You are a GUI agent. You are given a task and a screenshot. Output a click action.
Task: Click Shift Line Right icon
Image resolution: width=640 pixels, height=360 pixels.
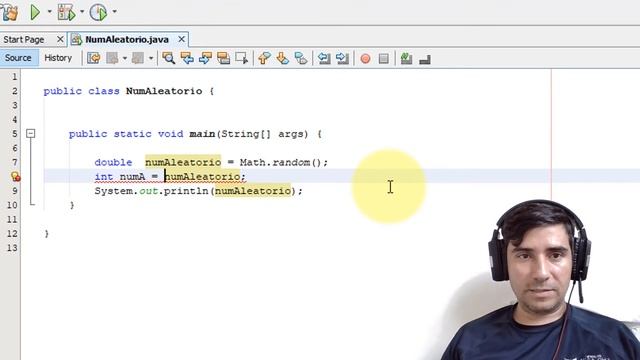coord(342,58)
